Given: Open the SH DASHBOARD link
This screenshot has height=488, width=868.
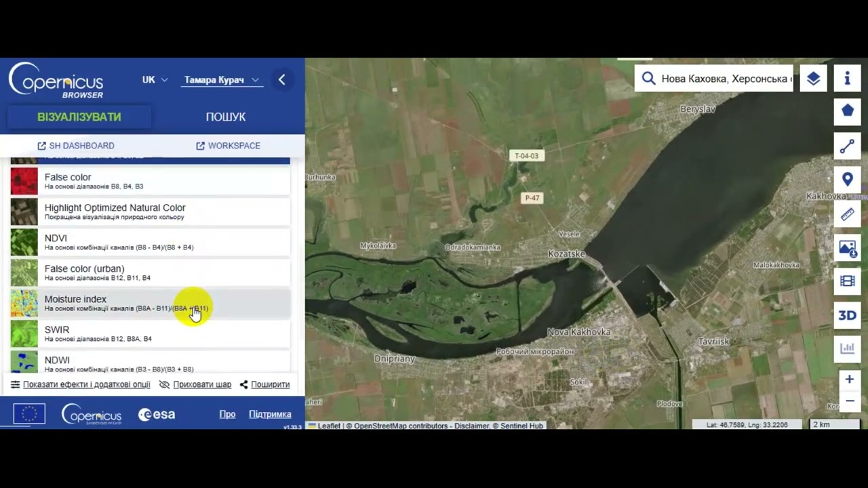Looking at the screenshot, I should pos(76,146).
